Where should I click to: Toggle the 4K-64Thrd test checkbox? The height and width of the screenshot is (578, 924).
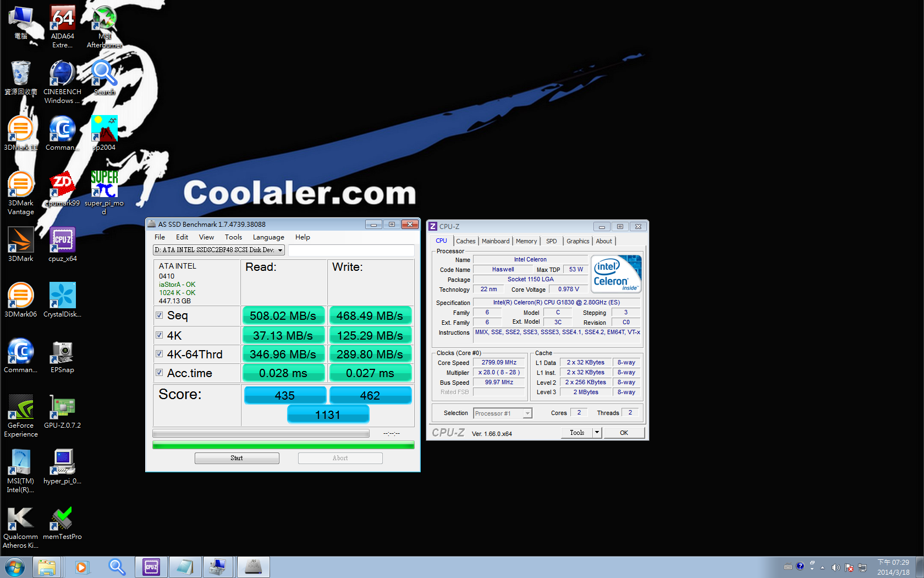click(159, 354)
